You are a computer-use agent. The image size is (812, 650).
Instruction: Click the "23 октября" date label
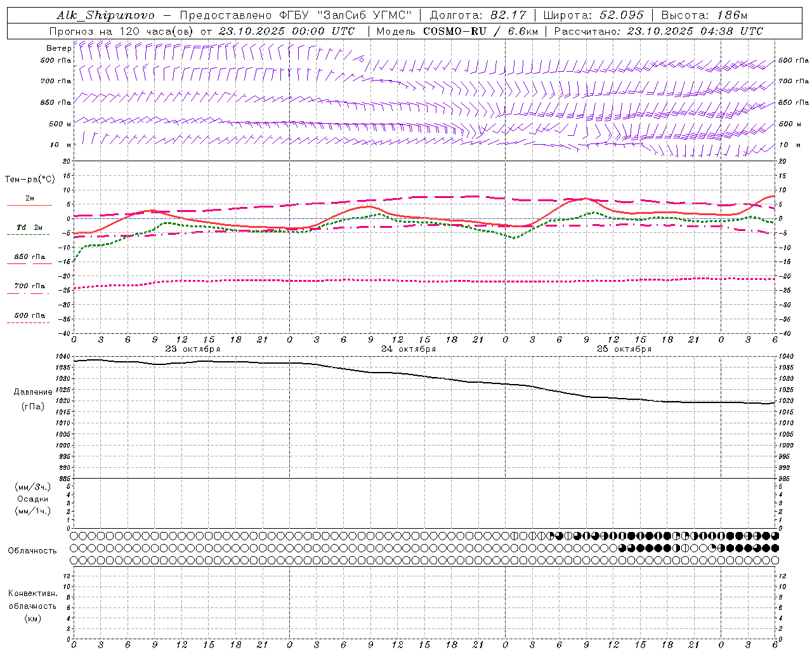click(x=193, y=349)
